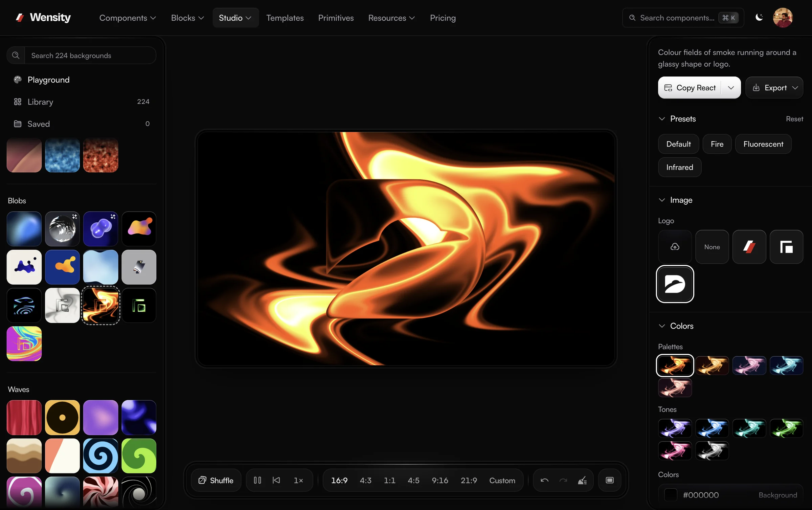The image size is (812, 510).
Task: Click the search magnifier in sidebar
Action: (x=16, y=55)
